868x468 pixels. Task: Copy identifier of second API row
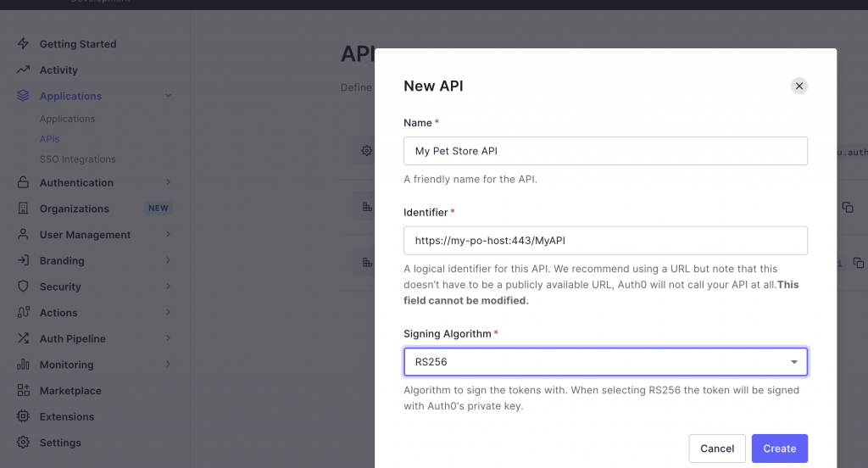pos(848,207)
